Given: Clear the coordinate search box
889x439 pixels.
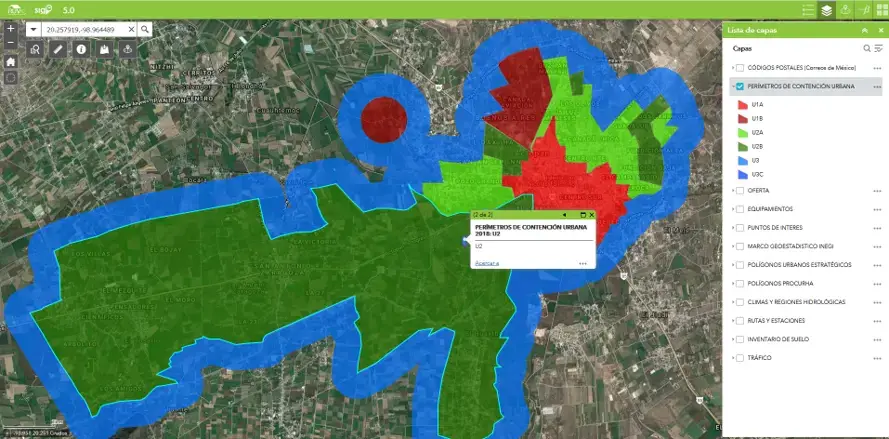Looking at the screenshot, I should (131, 30).
